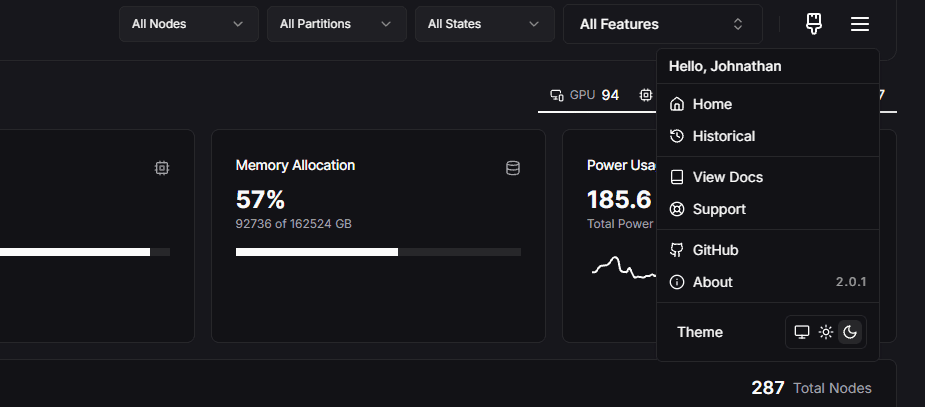Select dark theme with the moon icon

click(x=850, y=332)
